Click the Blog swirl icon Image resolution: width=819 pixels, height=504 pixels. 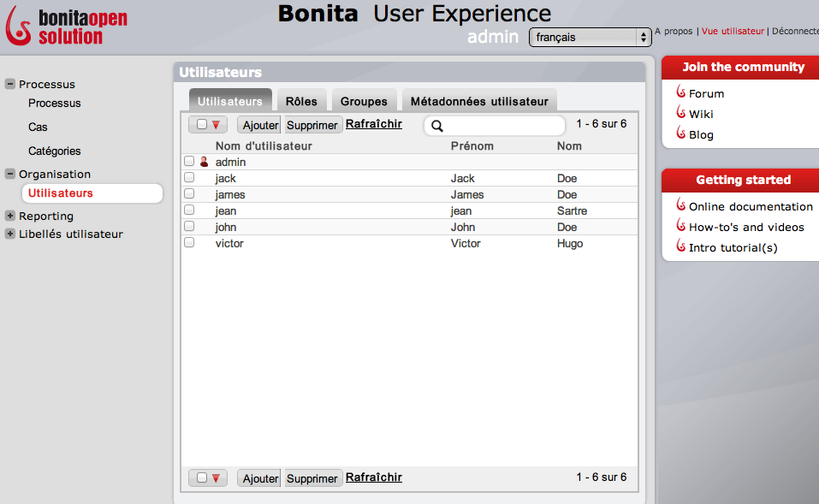[x=681, y=133]
